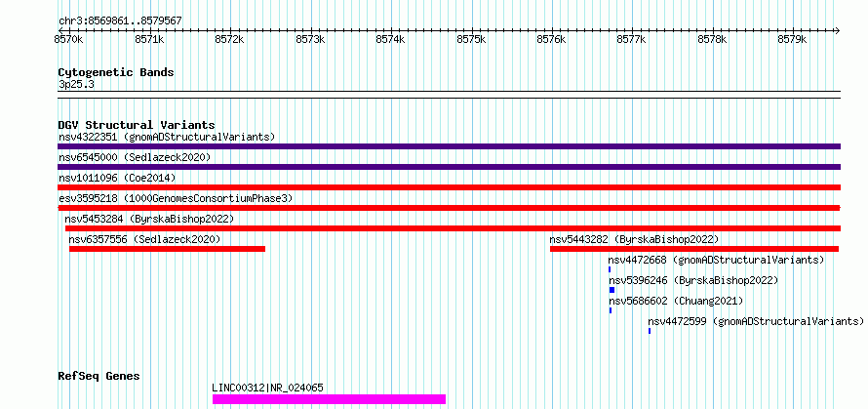Open the esv3595218 (1000GenomesConsortiumPhase3) label
Viewport: 868px width, 409px height.
[176, 198]
